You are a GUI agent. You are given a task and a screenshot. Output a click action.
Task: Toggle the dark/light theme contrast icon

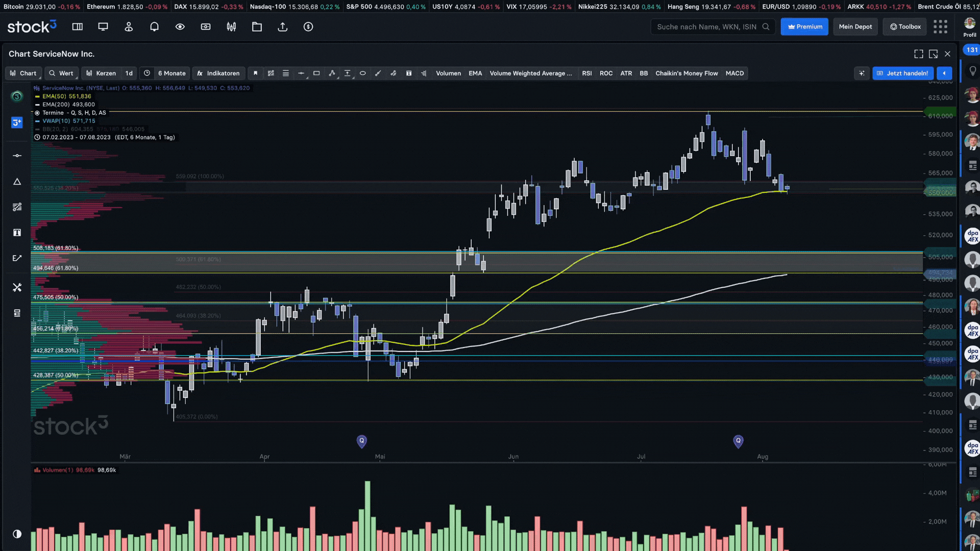coord(17,534)
